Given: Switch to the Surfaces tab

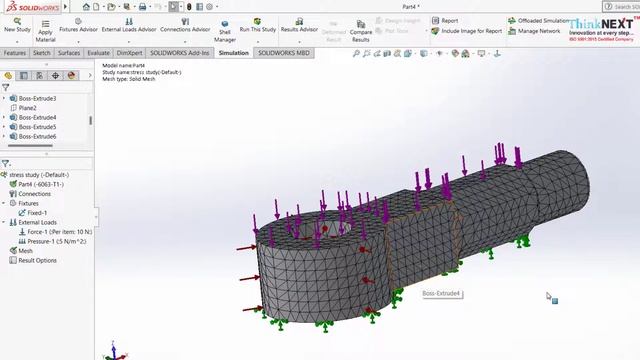Looking at the screenshot, I should [x=69, y=53].
